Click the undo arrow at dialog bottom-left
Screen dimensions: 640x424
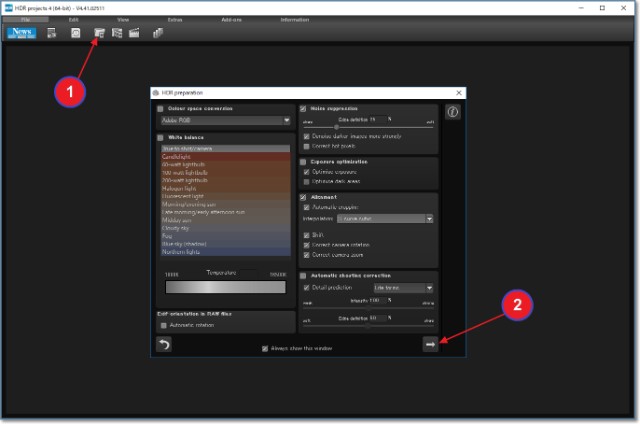tap(163, 344)
